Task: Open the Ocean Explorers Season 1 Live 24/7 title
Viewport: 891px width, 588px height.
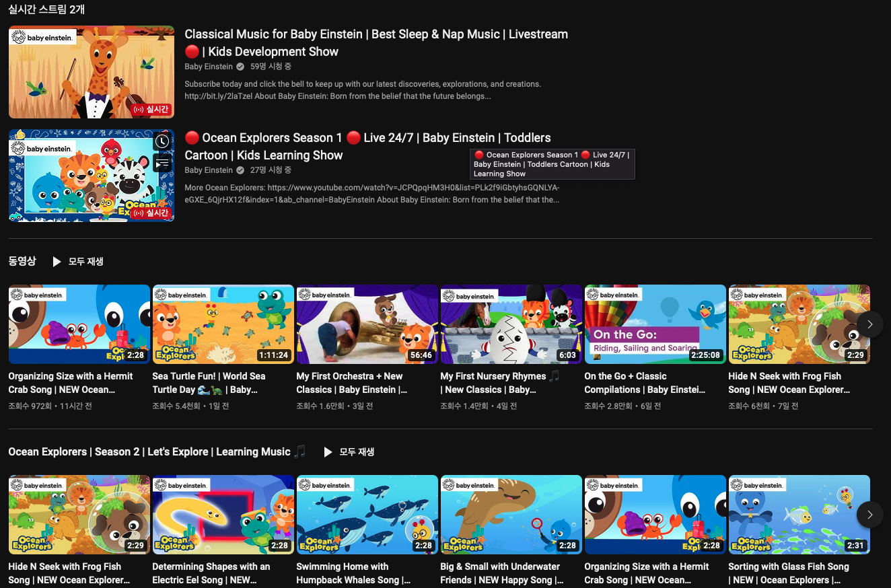Action: click(x=367, y=147)
